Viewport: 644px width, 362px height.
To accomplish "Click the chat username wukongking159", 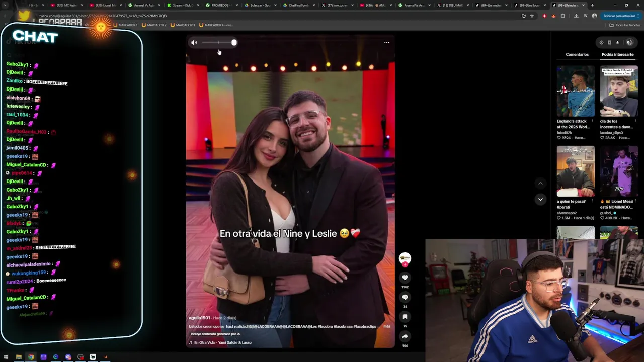I will 29,273.
